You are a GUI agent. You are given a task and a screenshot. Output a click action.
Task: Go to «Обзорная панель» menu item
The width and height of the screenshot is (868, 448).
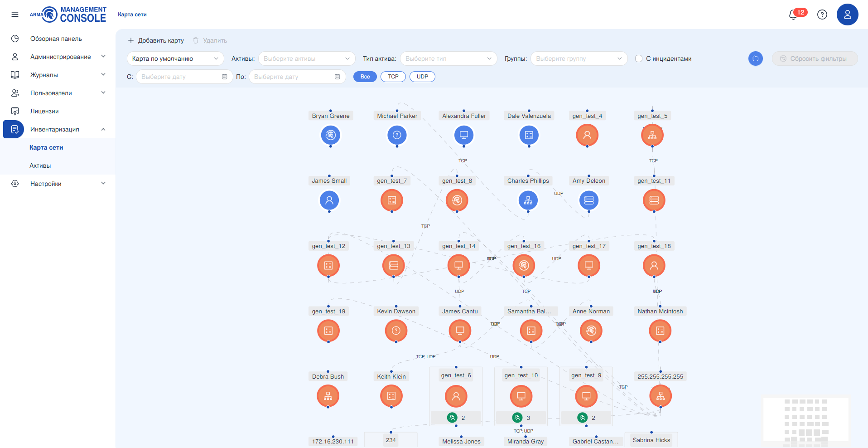[x=56, y=39]
